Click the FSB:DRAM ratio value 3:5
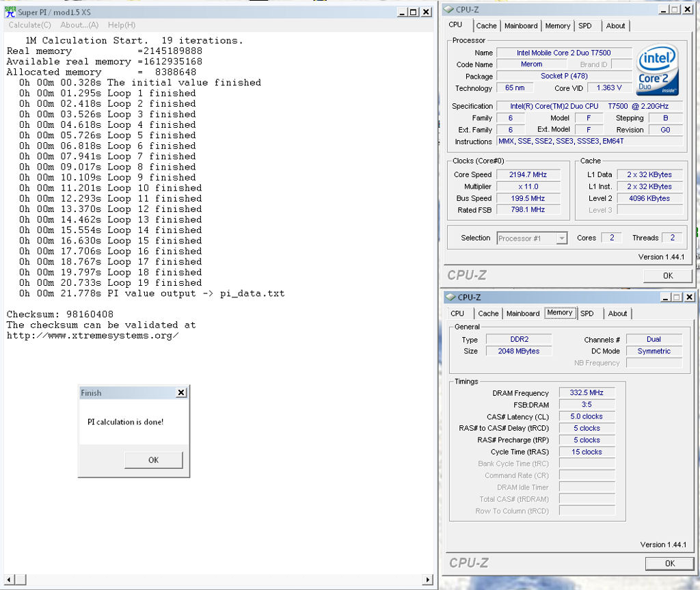 coord(587,404)
